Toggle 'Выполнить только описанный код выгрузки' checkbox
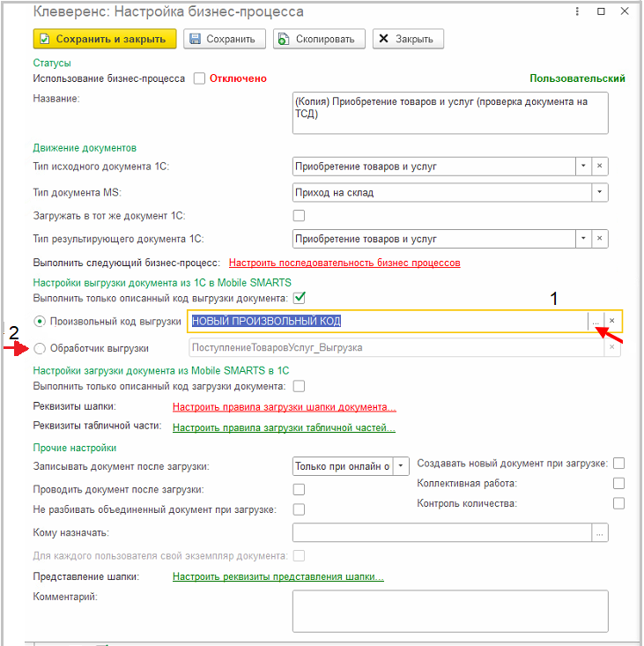 [300, 298]
